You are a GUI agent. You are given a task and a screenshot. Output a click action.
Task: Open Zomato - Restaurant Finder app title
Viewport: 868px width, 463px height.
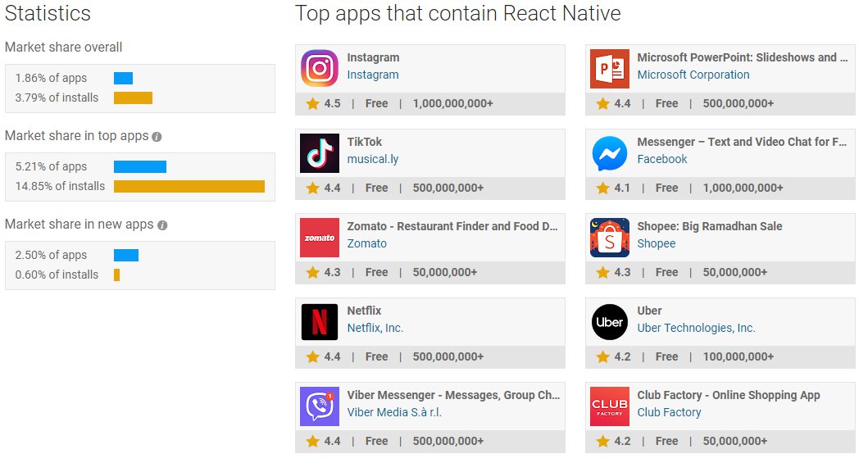click(452, 226)
